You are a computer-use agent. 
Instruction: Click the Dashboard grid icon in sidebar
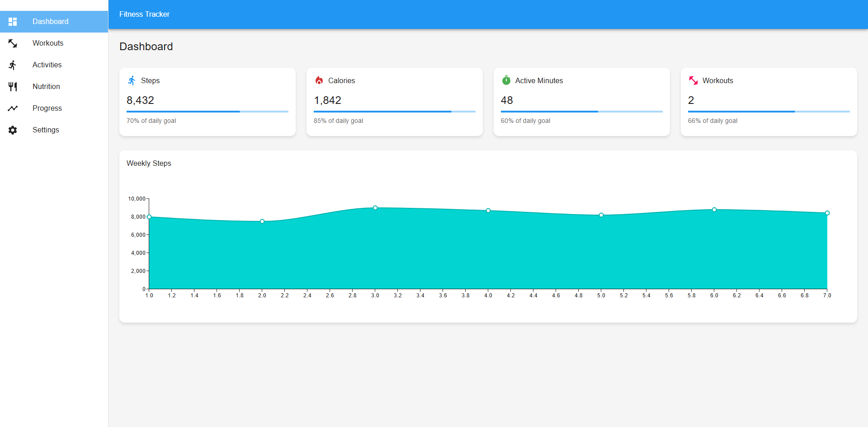tap(13, 22)
